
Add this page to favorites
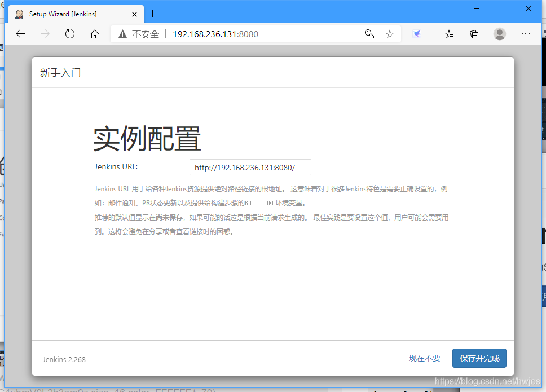pyautogui.click(x=390, y=34)
